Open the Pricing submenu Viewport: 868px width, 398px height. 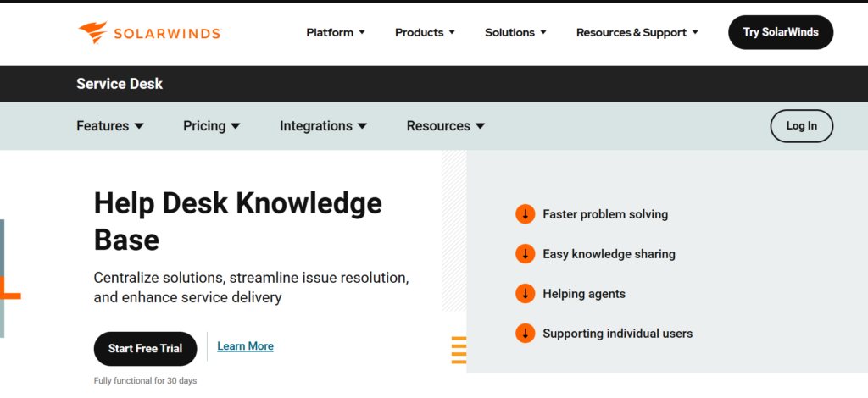click(x=212, y=126)
